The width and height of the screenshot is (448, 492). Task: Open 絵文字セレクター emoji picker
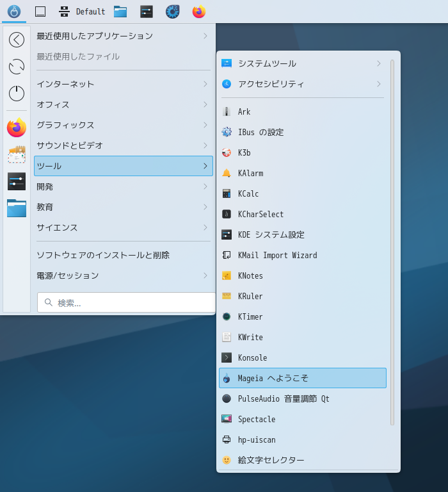[303, 460]
